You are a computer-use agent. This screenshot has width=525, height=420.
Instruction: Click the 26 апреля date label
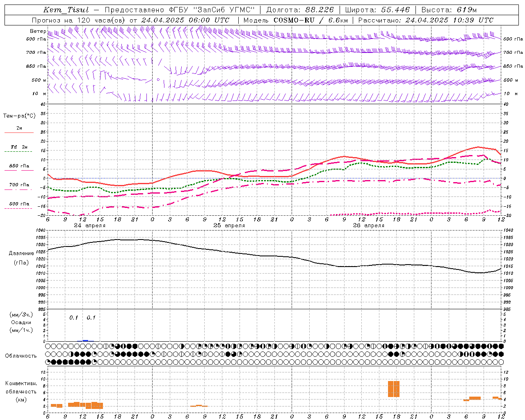[368, 226]
